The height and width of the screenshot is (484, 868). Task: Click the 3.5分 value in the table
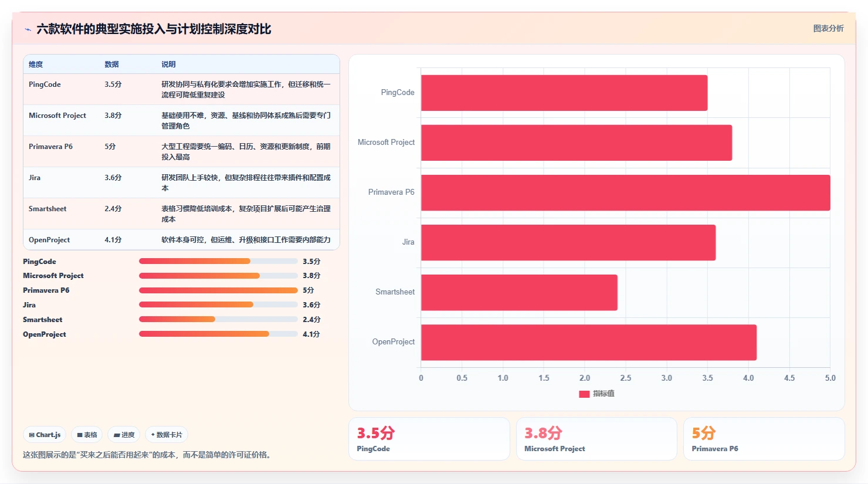pos(113,84)
